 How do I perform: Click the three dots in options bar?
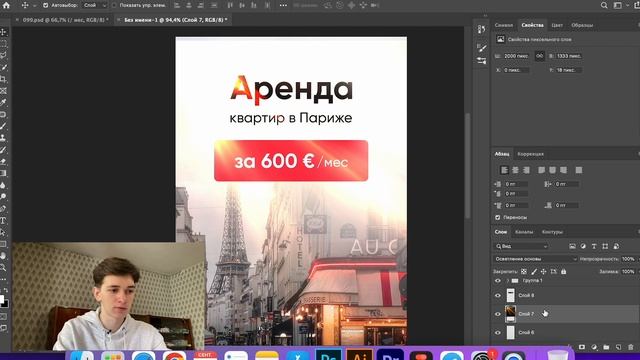(283, 5)
